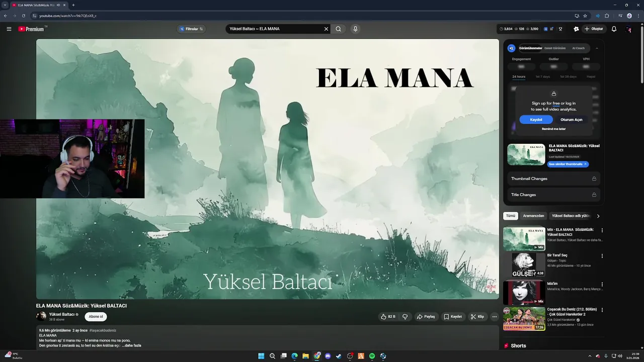Choose the 1st 28 days range tab
The width and height of the screenshot is (644, 362).
tap(568, 76)
